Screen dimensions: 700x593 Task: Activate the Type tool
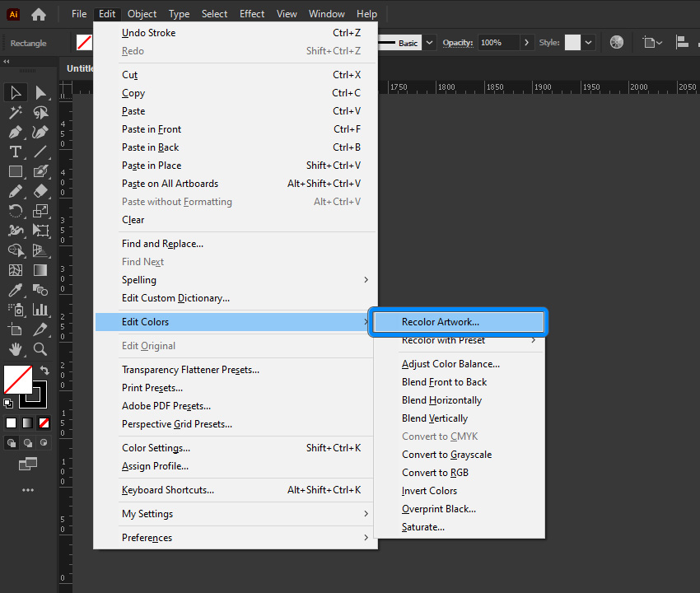click(15, 152)
